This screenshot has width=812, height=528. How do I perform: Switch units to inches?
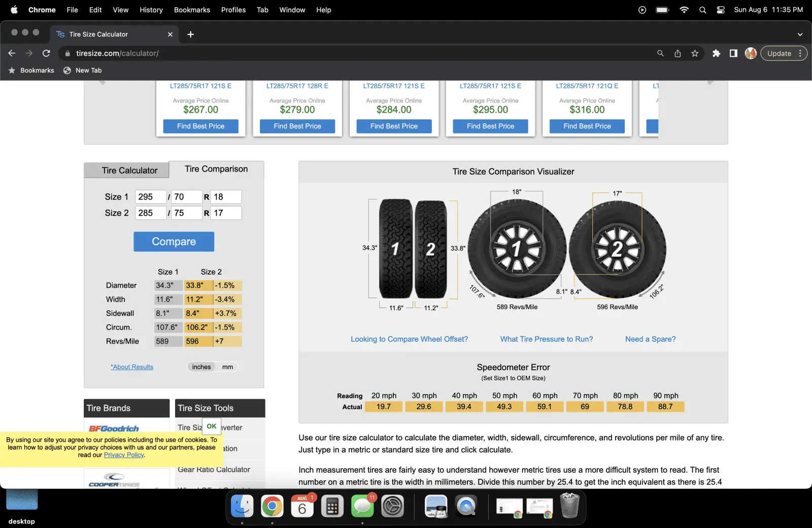point(201,367)
